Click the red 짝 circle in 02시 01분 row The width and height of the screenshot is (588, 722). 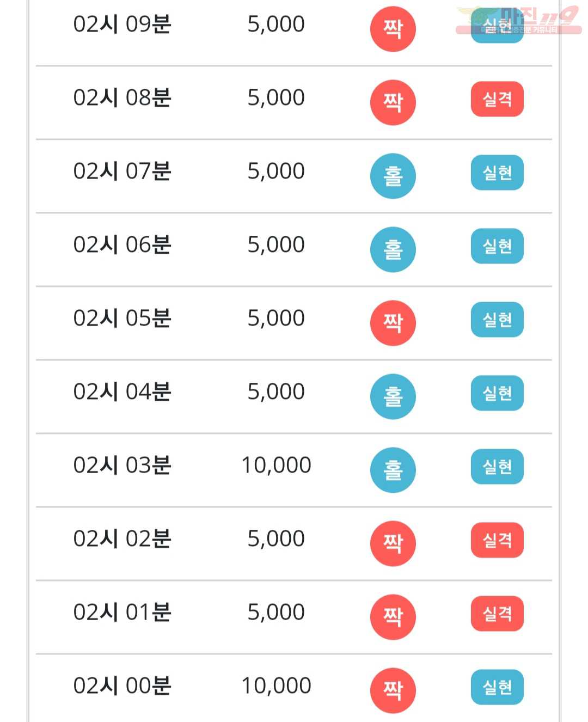393,617
